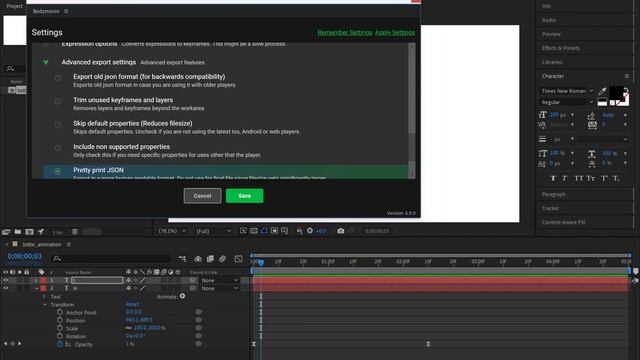The width and height of the screenshot is (640, 360).
Task: Open the Libraries panel tab
Action: [552, 62]
